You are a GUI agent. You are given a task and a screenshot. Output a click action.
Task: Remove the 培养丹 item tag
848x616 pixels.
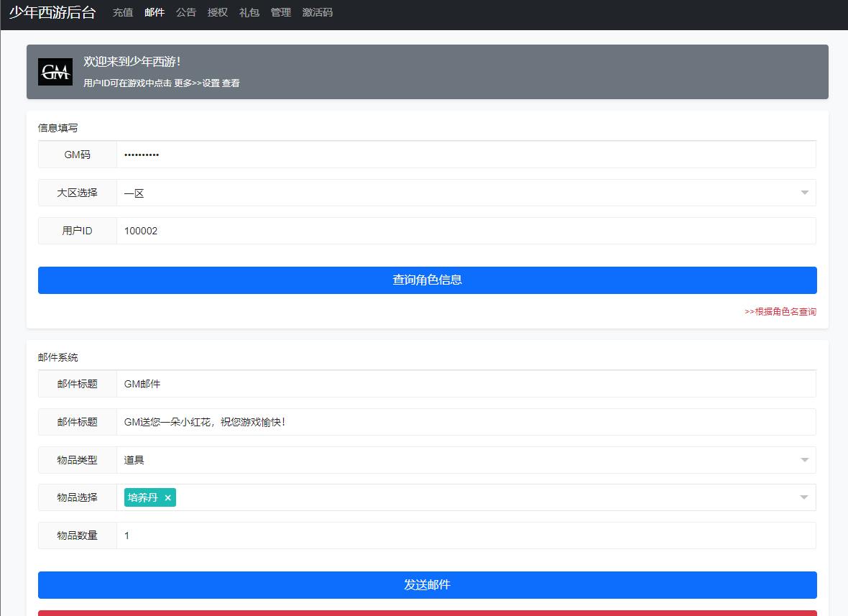click(x=167, y=497)
